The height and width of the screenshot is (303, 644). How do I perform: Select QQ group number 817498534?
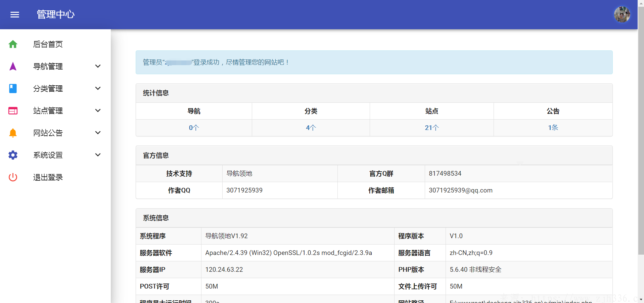pos(519,174)
